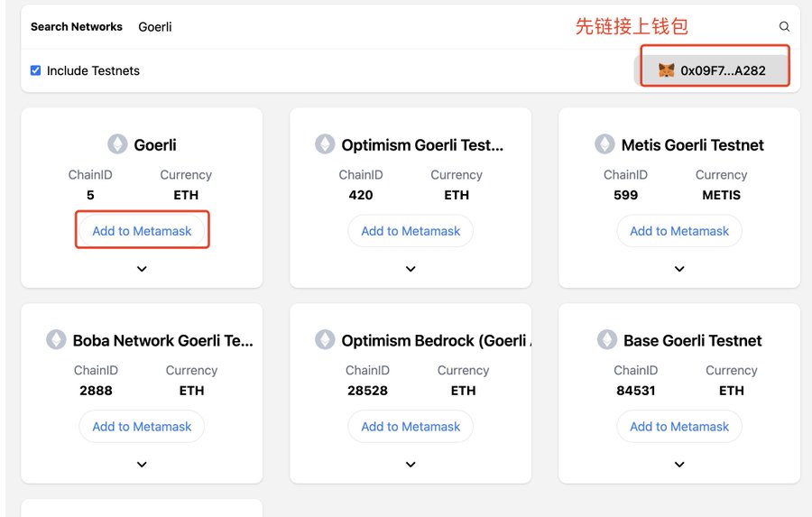Expand the Goerli card details chevron

coord(142,269)
